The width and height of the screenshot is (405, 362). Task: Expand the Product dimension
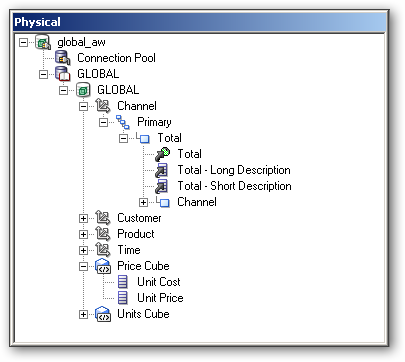83,234
